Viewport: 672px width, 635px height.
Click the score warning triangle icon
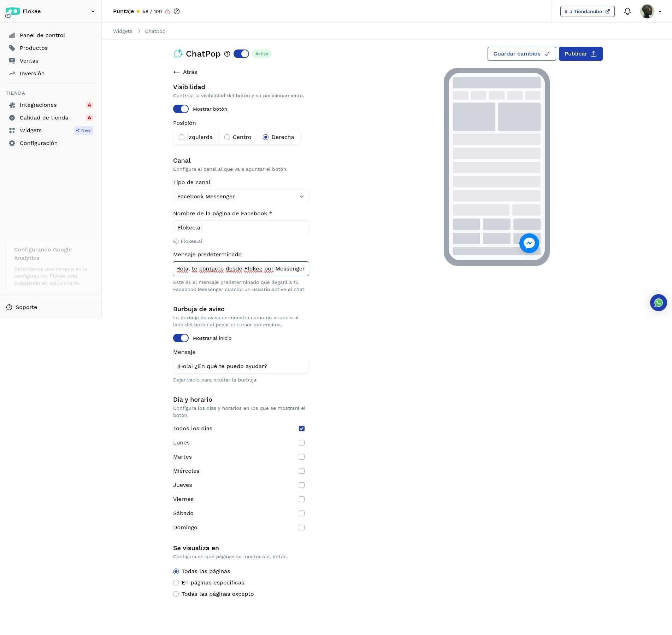coord(167,11)
